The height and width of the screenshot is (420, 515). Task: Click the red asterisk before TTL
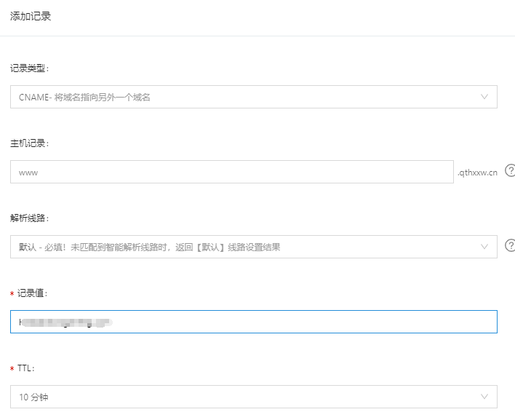(x=12, y=369)
